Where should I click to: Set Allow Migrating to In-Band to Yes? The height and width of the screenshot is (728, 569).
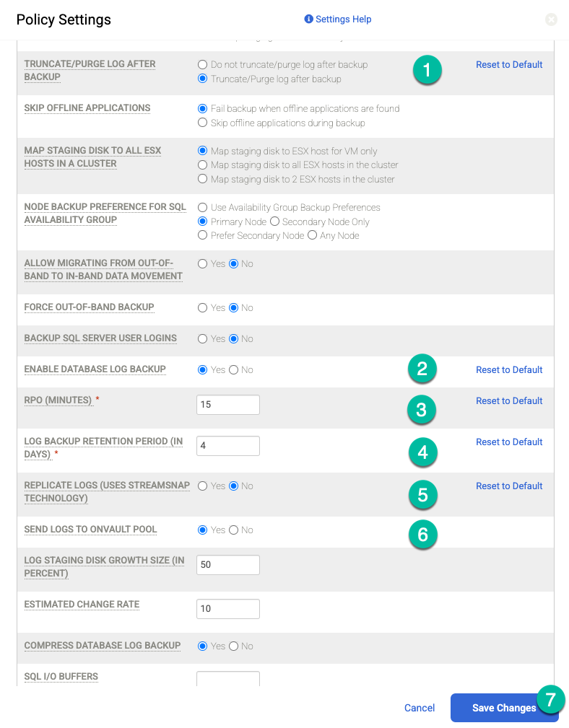[x=203, y=263]
